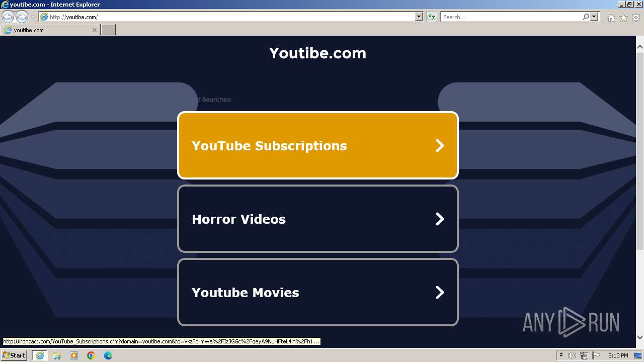Expand the address bar autocomplete dropdown arrow
644x362 pixels.
pos(419,17)
